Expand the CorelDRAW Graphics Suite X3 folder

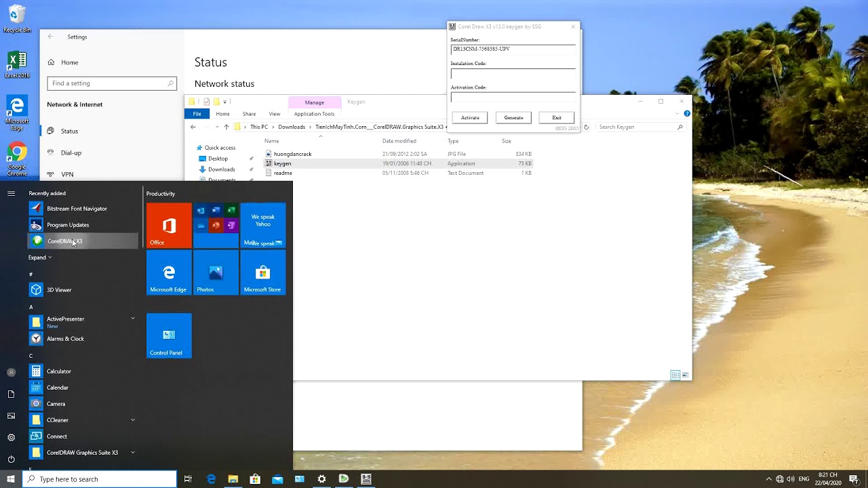tap(133, 453)
